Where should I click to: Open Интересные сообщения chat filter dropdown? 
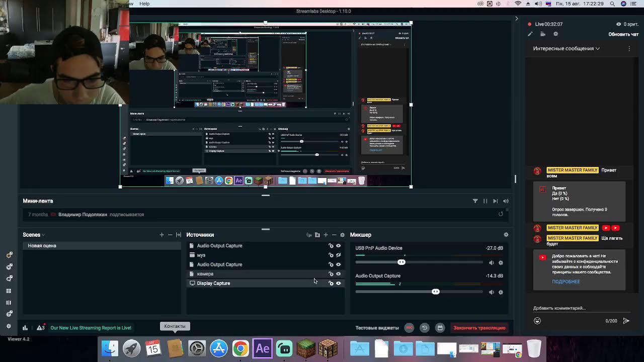click(x=567, y=49)
